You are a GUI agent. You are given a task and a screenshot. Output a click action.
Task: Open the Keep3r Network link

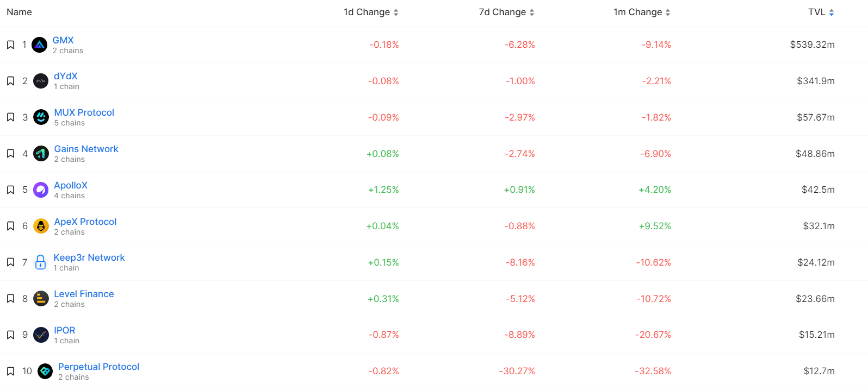click(x=89, y=257)
